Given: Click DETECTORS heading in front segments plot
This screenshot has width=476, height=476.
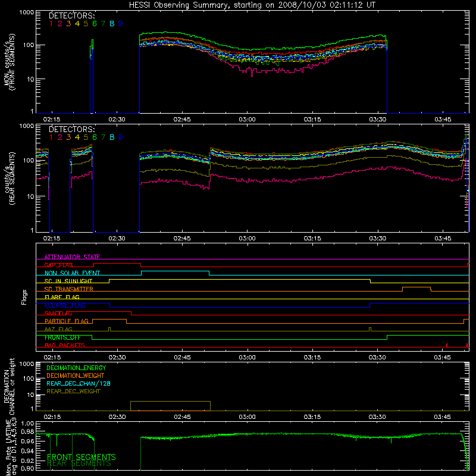Looking at the screenshot, I should click(x=72, y=15).
